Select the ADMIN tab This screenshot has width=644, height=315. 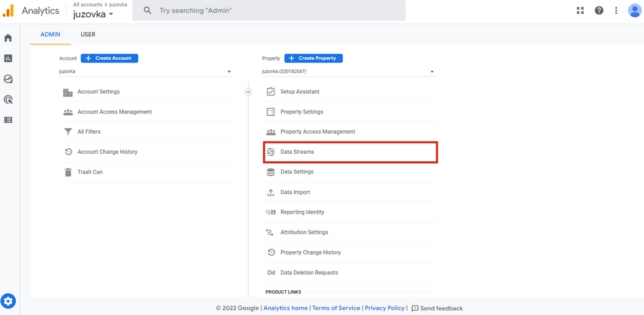point(50,34)
